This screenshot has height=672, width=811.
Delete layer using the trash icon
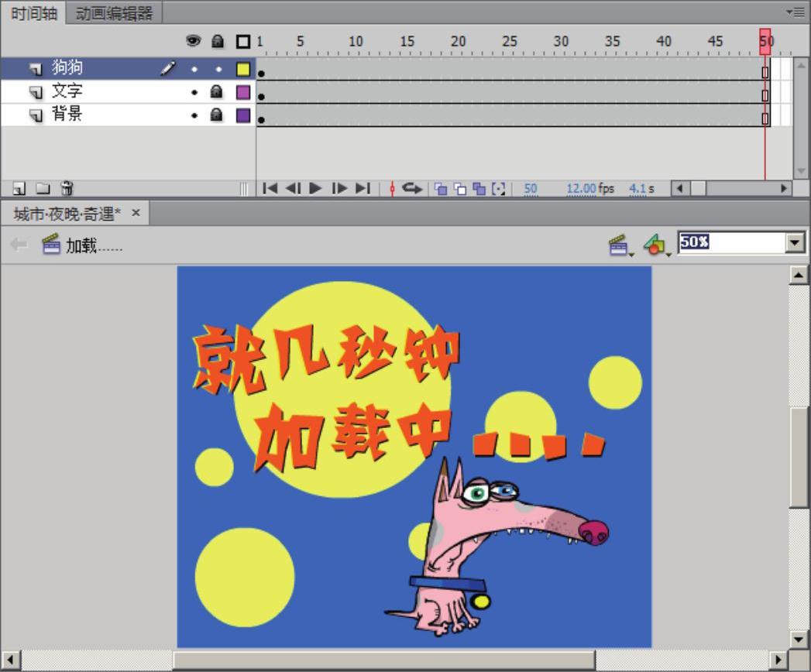click(67, 188)
